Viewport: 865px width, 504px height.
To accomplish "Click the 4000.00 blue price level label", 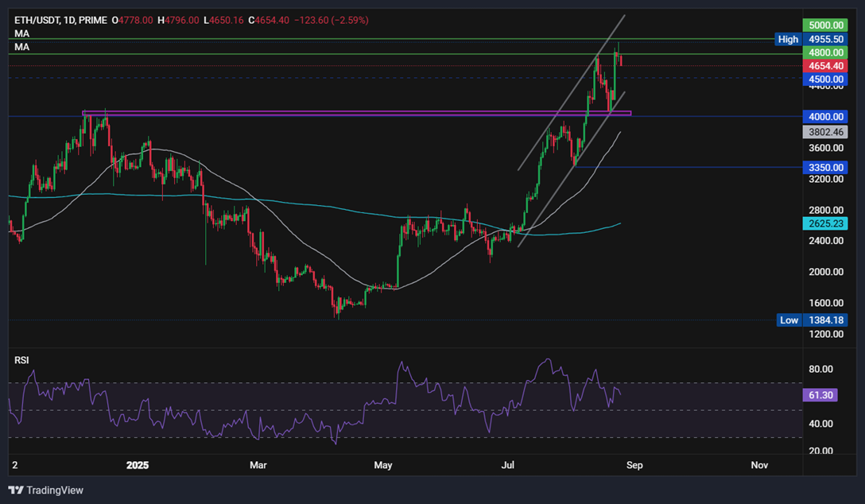I will click(x=825, y=116).
